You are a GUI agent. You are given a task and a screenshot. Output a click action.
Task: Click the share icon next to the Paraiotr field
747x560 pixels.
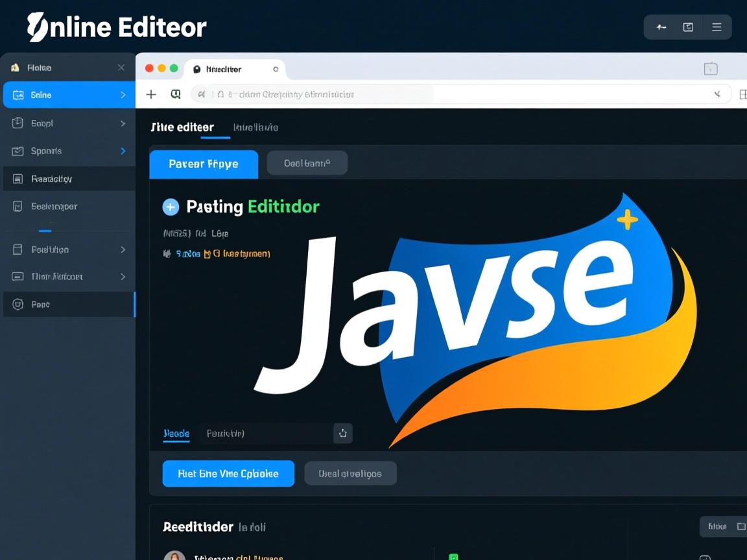pyautogui.click(x=343, y=434)
